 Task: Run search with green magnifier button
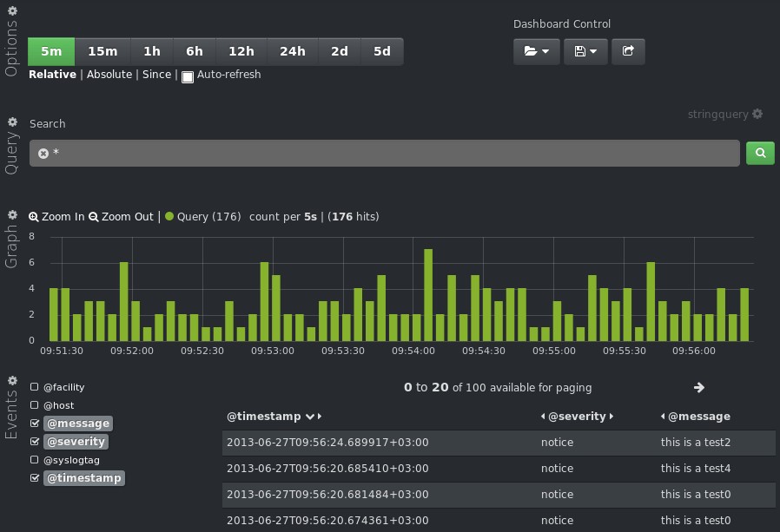click(x=760, y=153)
